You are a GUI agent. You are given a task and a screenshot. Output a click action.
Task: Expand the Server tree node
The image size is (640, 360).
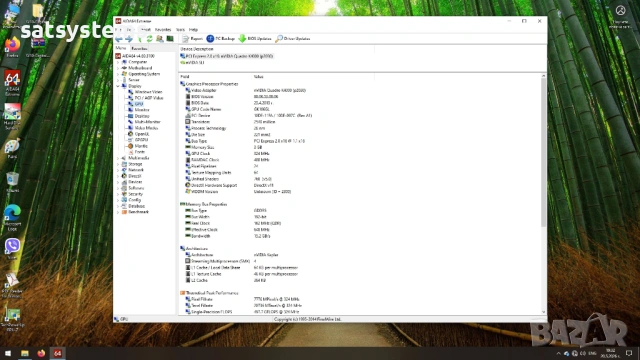click(x=118, y=80)
